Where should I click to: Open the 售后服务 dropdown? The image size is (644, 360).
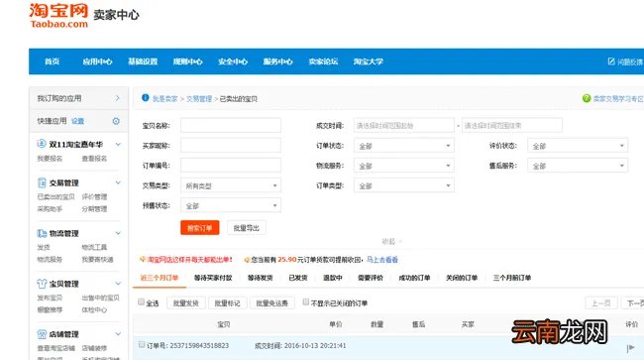coord(578,166)
